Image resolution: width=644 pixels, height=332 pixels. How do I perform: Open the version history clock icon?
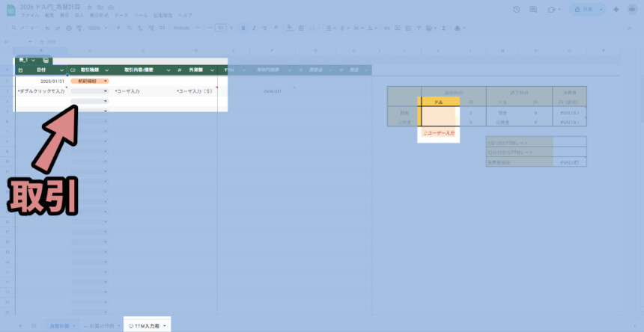517,9
